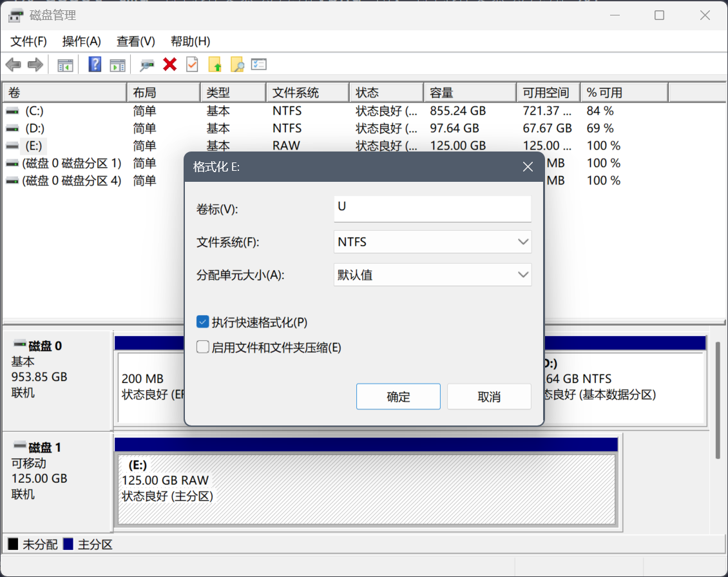Click the 取消 button
This screenshot has width=728, height=577.
[x=489, y=396]
